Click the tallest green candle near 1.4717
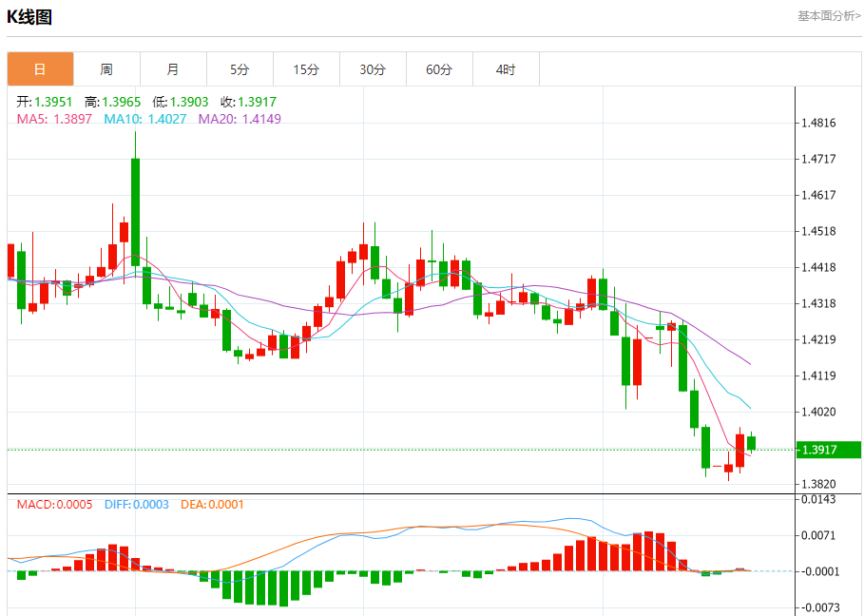Image resolution: width=864 pixels, height=616 pixels. [135, 212]
